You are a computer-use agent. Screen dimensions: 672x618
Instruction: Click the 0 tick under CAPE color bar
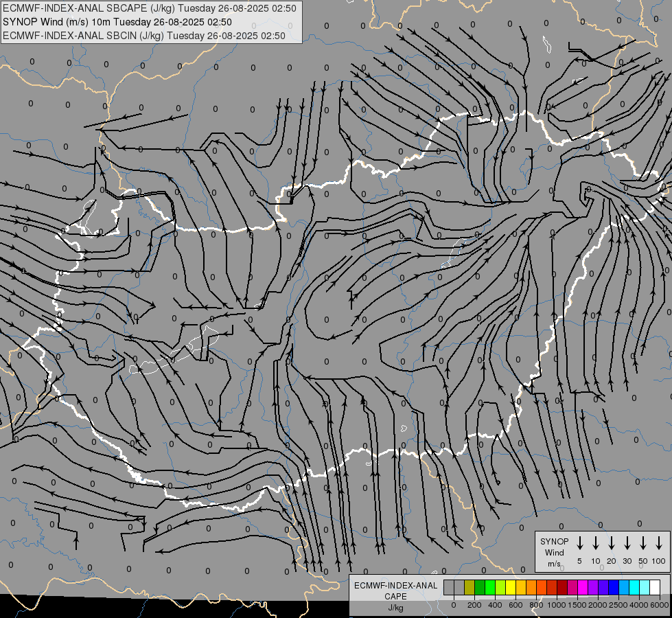tap(454, 605)
